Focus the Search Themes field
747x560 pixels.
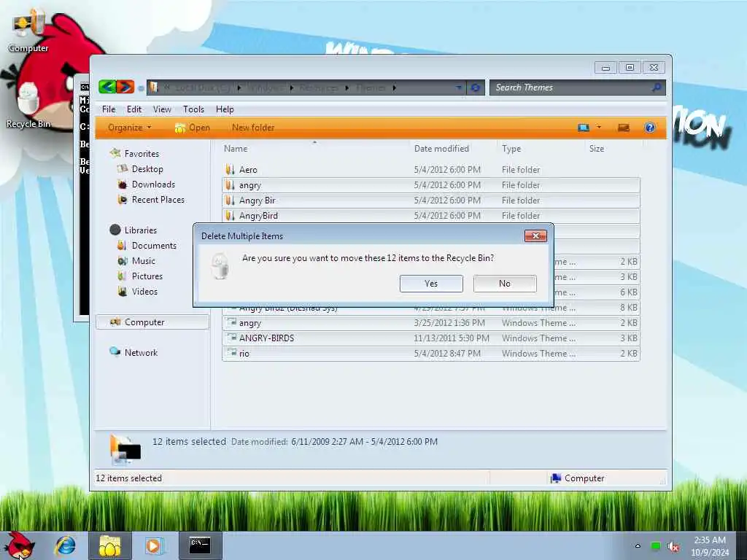(x=570, y=87)
